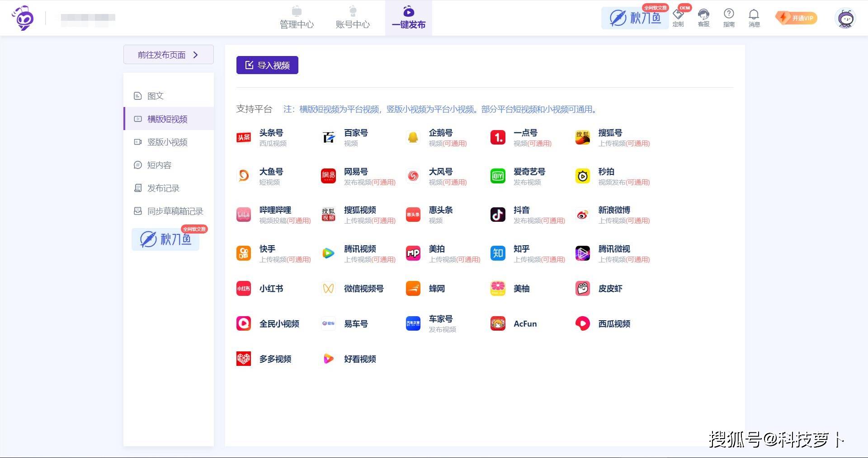This screenshot has height=458, width=868.
Task: Select the 快手 platform icon
Action: 244,253
